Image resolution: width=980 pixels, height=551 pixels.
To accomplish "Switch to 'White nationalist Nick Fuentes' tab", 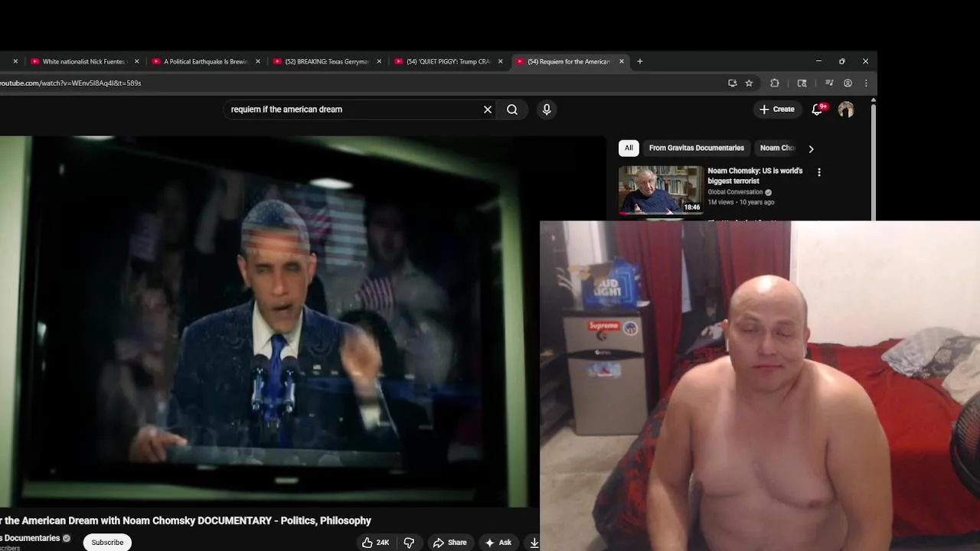I will 83,61.
